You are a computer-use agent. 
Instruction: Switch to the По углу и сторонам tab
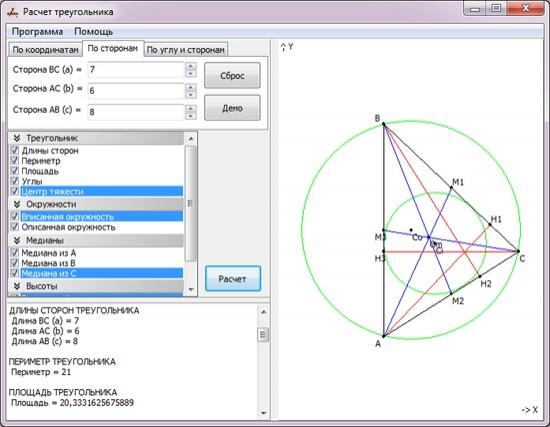click(185, 50)
